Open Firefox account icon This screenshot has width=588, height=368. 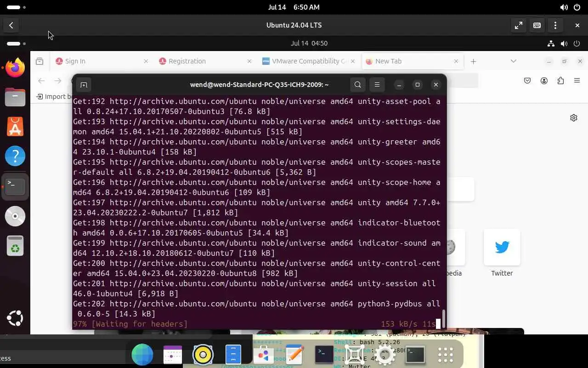(544, 81)
